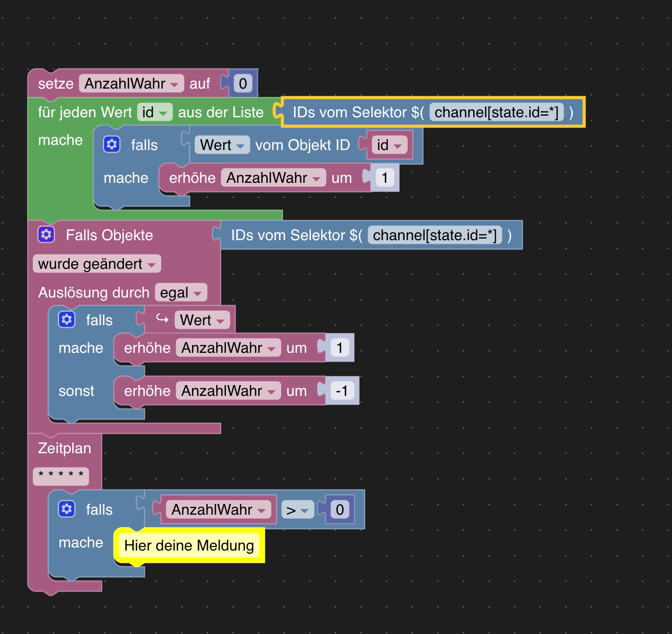Click the gear icon on Falls Objekte block
Viewport: 672px width, 634px height.
(x=46, y=235)
